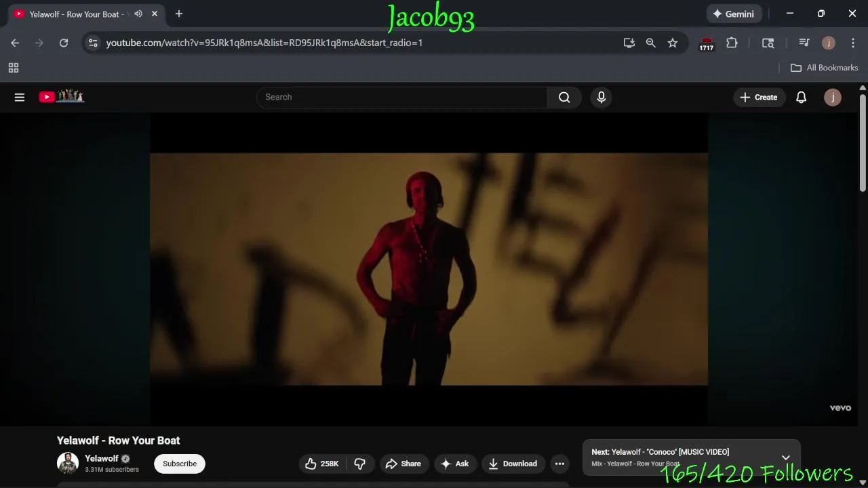
Task: Click the Ask button
Action: 455,464
